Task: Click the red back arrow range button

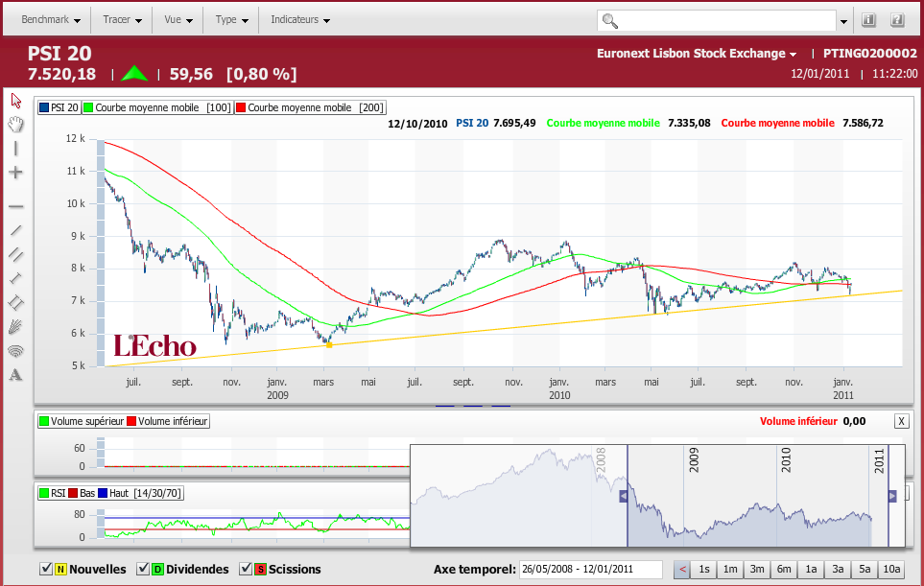Action: [x=682, y=569]
